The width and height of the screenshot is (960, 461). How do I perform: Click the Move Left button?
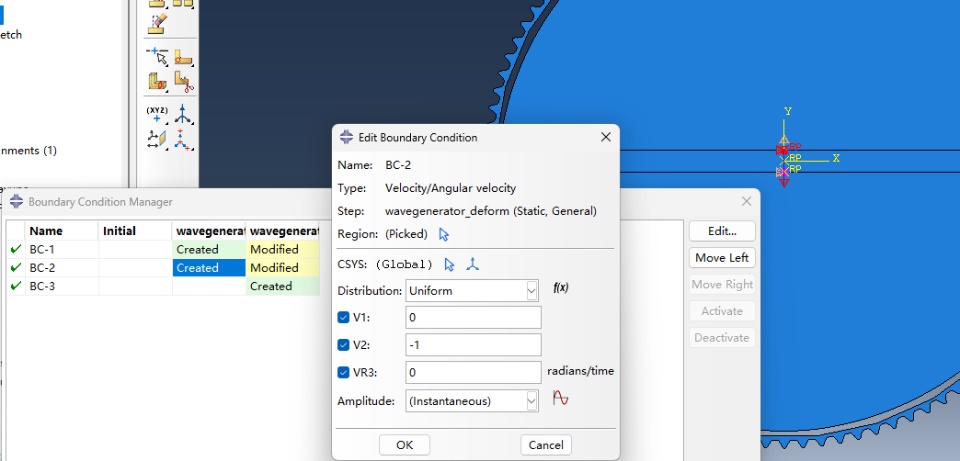[722, 258]
